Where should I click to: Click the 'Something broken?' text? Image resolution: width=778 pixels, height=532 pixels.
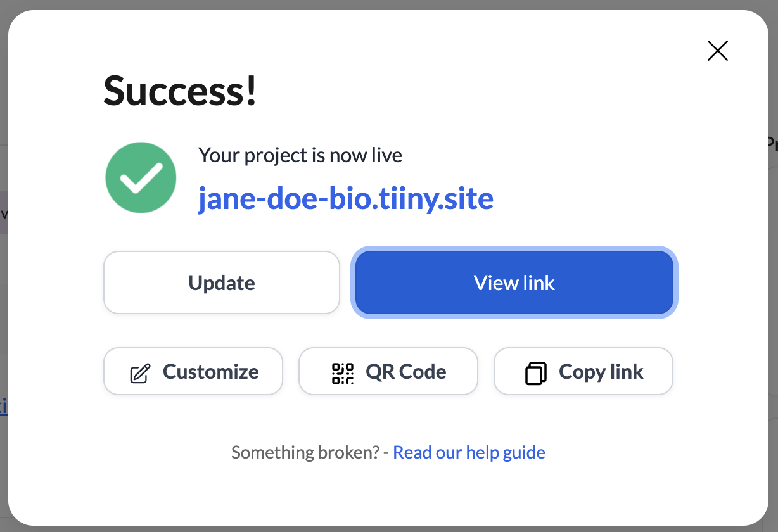[x=305, y=452]
